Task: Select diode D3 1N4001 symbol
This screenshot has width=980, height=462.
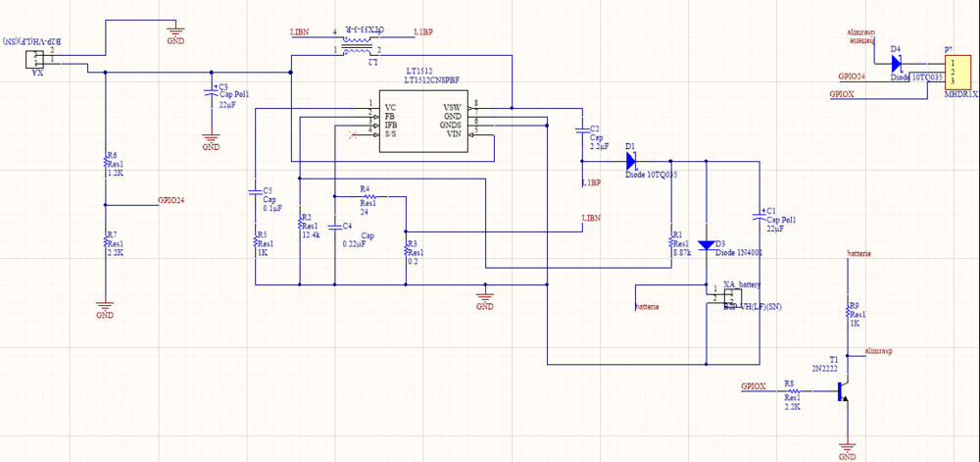Action: 706,244
